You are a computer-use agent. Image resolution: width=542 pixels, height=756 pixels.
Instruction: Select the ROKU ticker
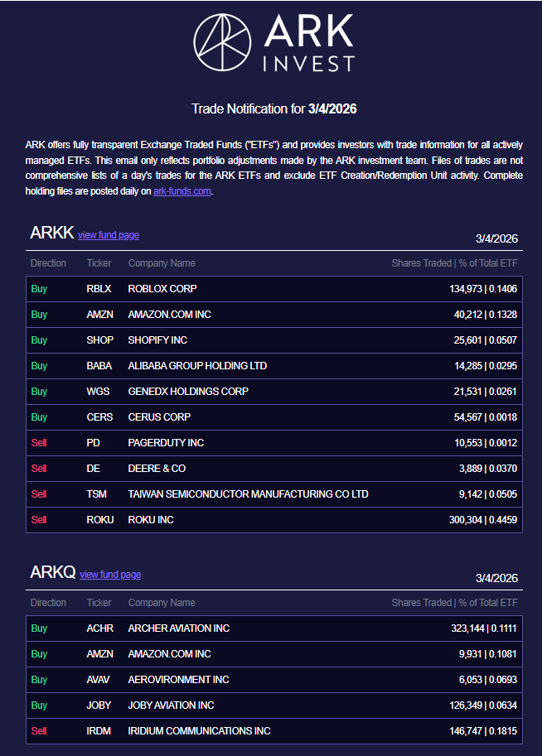point(100,520)
